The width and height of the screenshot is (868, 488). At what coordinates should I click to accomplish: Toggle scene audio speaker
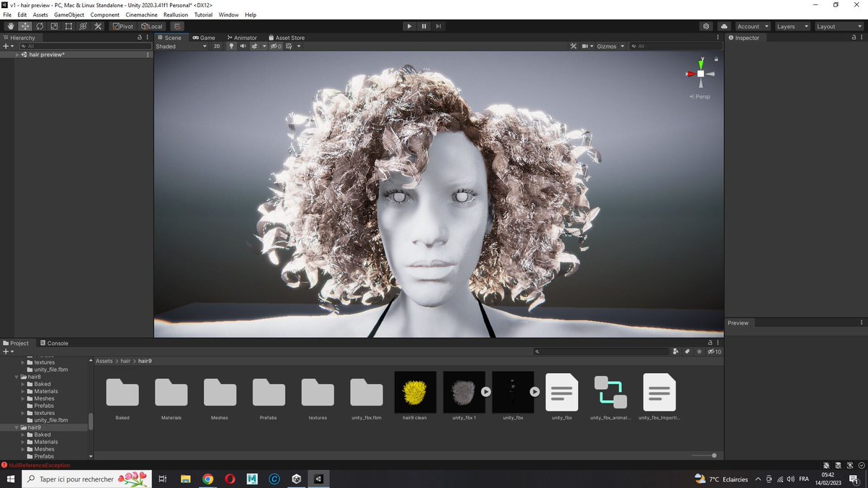tap(243, 46)
